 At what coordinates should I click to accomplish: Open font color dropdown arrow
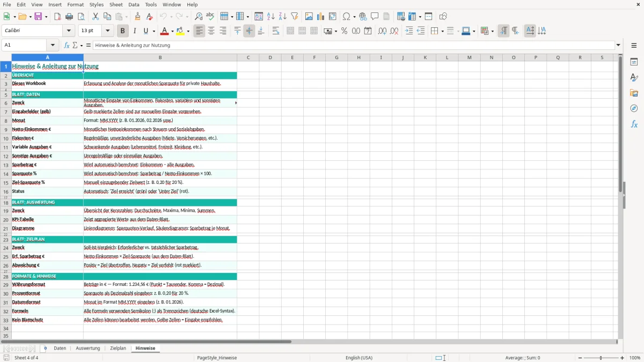[172, 31]
